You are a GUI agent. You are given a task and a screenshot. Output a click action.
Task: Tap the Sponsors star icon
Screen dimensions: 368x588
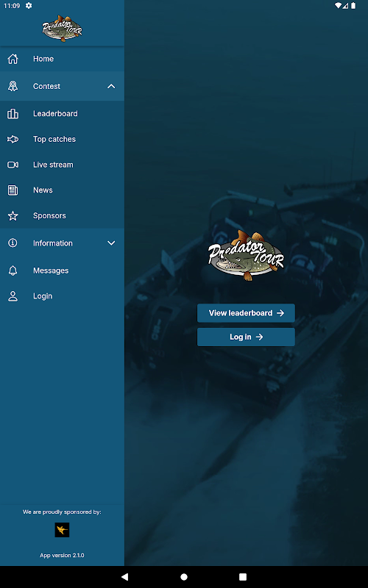13,215
